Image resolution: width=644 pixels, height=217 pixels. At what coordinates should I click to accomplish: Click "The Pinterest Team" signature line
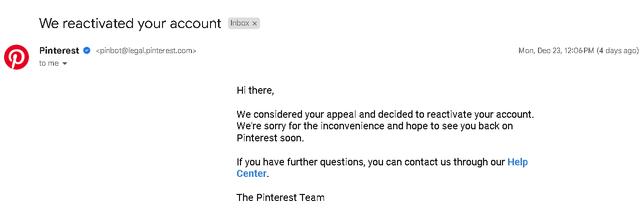click(x=280, y=197)
